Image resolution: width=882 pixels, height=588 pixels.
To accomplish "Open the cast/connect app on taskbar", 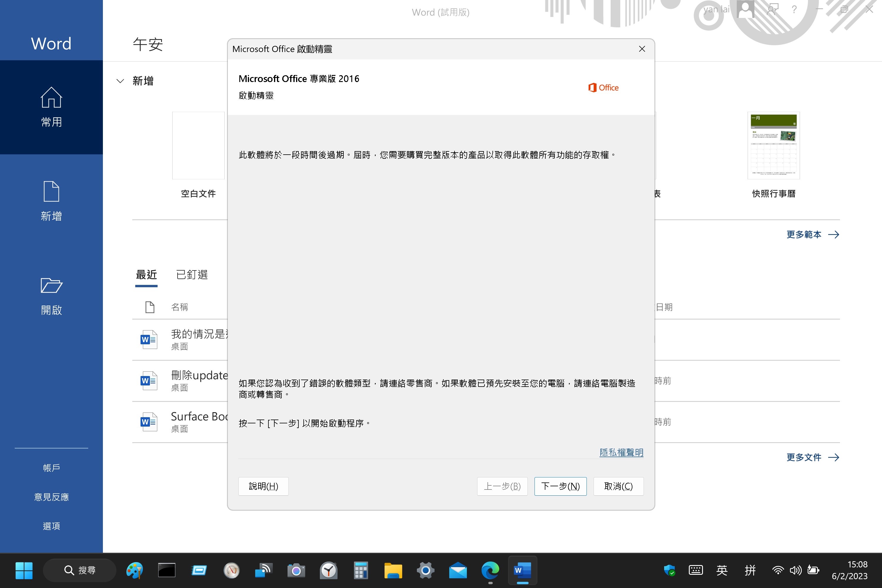I will point(264,570).
